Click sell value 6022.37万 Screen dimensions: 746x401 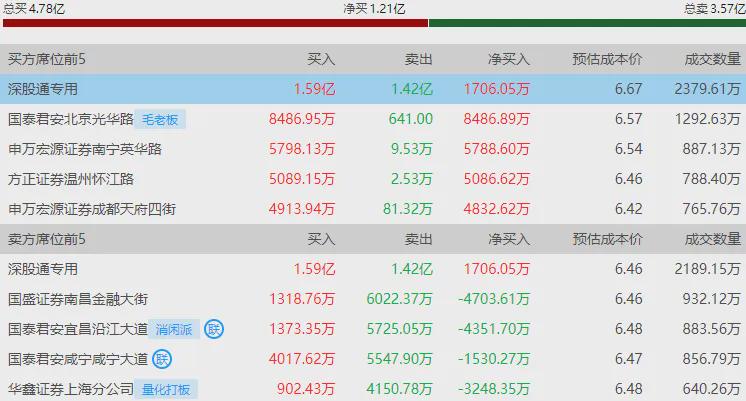point(400,299)
